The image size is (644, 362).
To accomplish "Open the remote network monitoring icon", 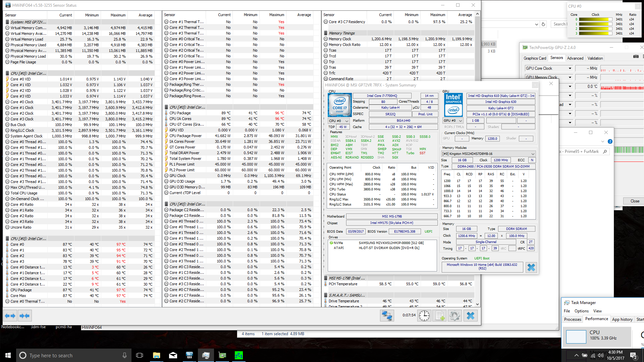I will tap(387, 315).
